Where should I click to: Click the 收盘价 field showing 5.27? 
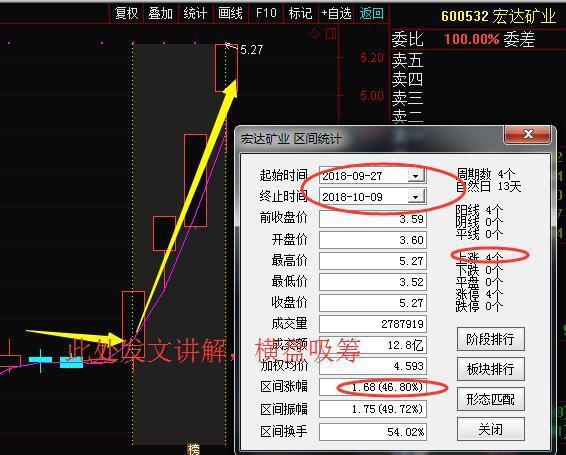373,303
